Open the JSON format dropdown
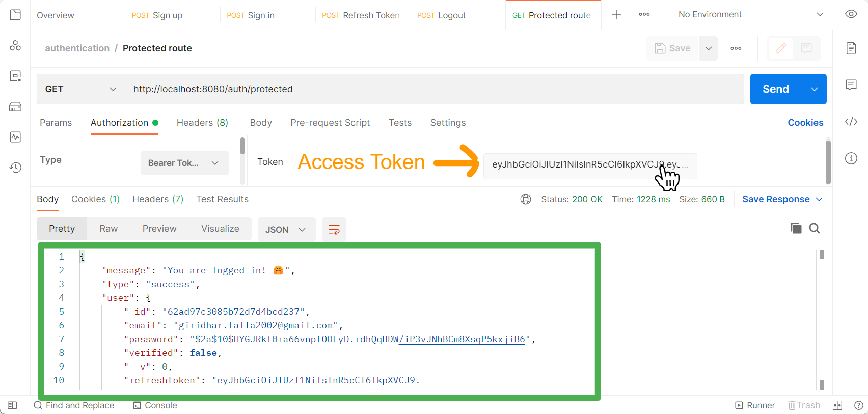Viewport: 868px width, 414px height. click(x=286, y=229)
